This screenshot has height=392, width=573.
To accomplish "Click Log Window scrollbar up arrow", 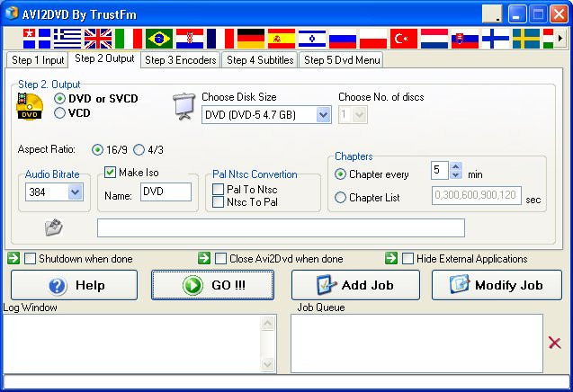I will coord(267,323).
